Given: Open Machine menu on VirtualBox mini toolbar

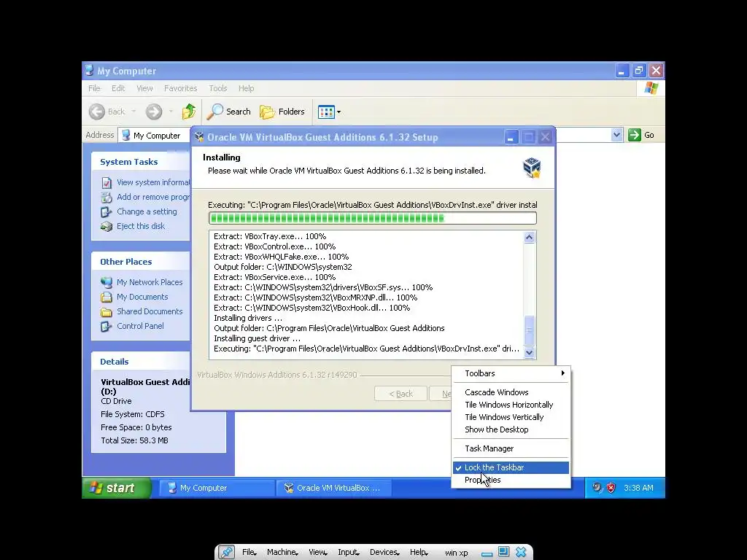Looking at the screenshot, I should point(282,553).
